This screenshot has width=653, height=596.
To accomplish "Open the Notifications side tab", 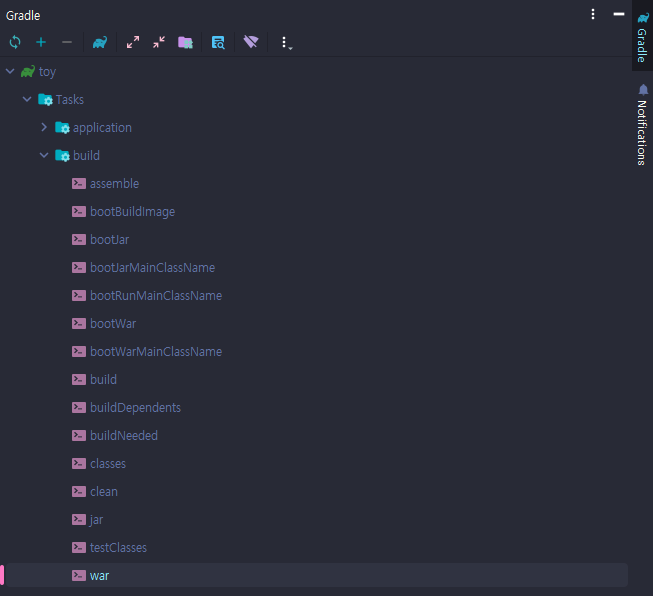I will [x=642, y=124].
